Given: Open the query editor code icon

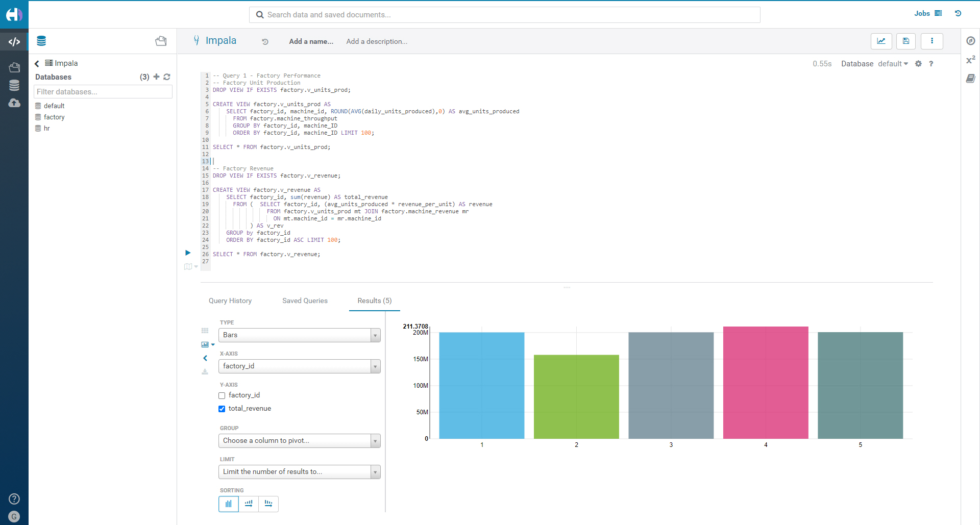Looking at the screenshot, I should pos(14,42).
